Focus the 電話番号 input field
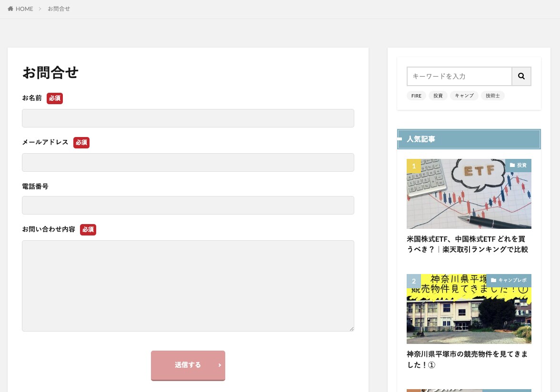 (x=188, y=205)
